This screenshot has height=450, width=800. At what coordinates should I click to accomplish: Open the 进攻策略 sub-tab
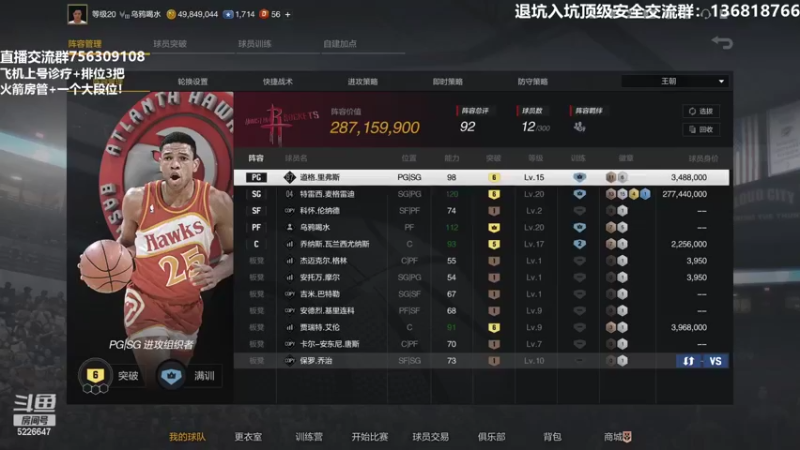coord(363,82)
